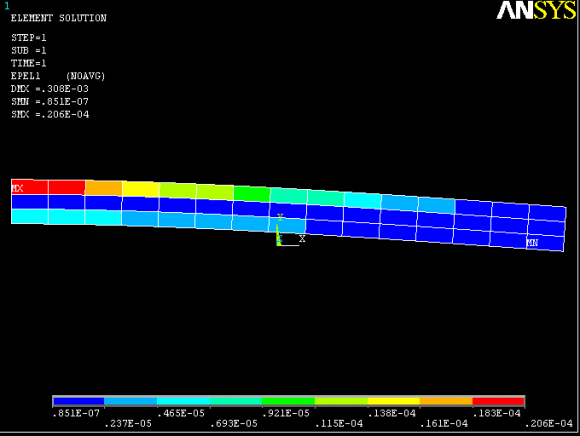The image size is (580, 436).
Task: Select the orange legend swatch
Action: 446,401
